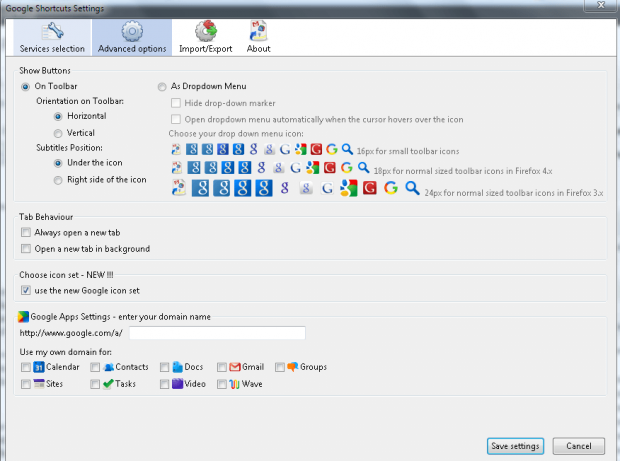The width and height of the screenshot is (620, 461).
Task: Click the 'Choose your drop down menu icon:' label
Action: tap(236, 134)
